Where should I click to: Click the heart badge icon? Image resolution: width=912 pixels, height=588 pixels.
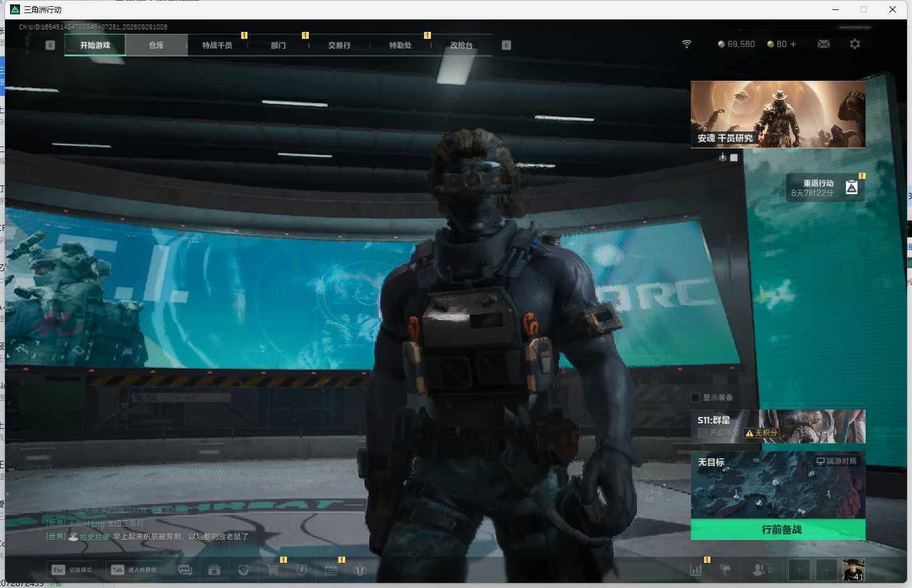244,570
